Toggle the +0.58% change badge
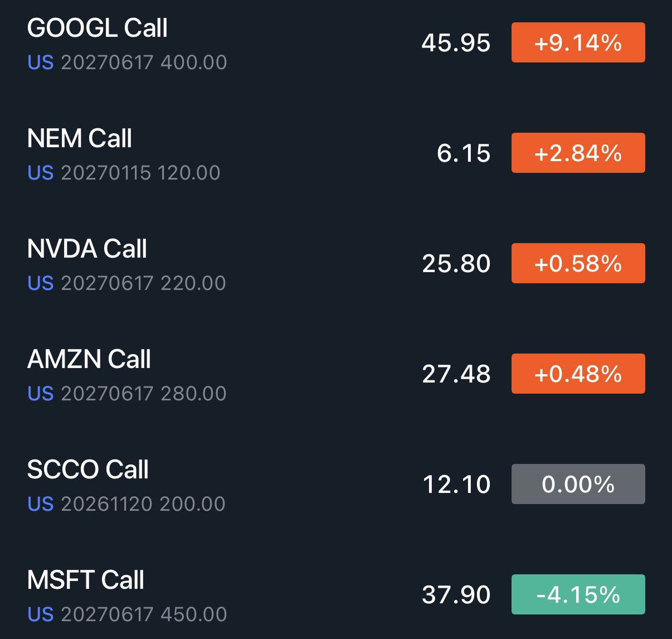Screen dimensions: 672x639 [578, 263]
